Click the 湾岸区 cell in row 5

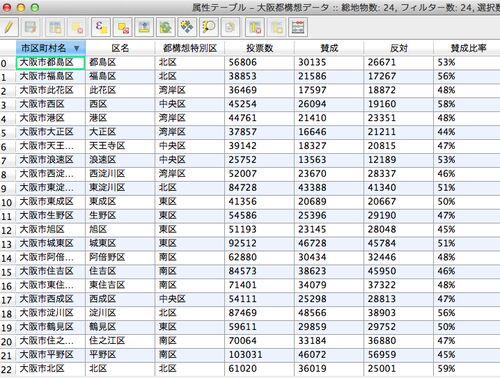(x=190, y=132)
